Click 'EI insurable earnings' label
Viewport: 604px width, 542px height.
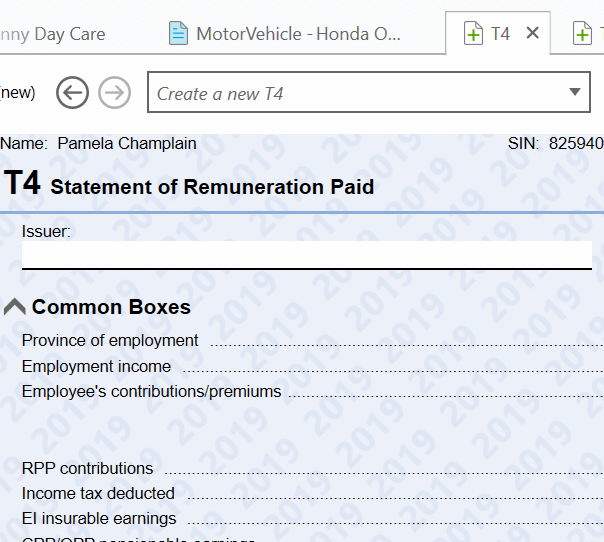point(99,519)
